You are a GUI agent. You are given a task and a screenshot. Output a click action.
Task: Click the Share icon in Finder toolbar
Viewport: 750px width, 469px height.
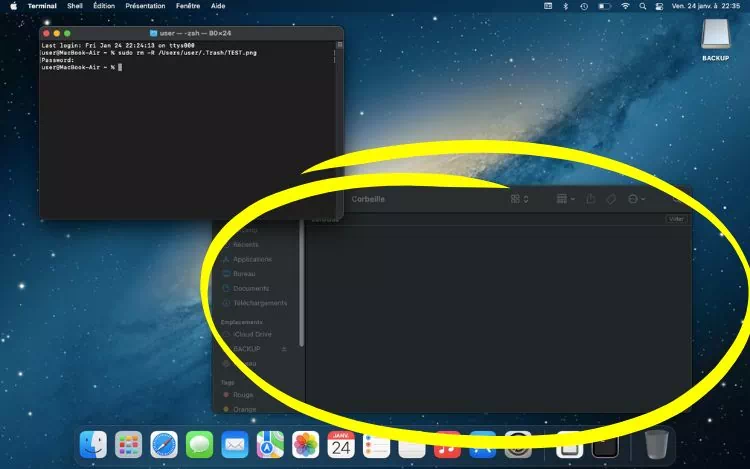click(x=591, y=199)
